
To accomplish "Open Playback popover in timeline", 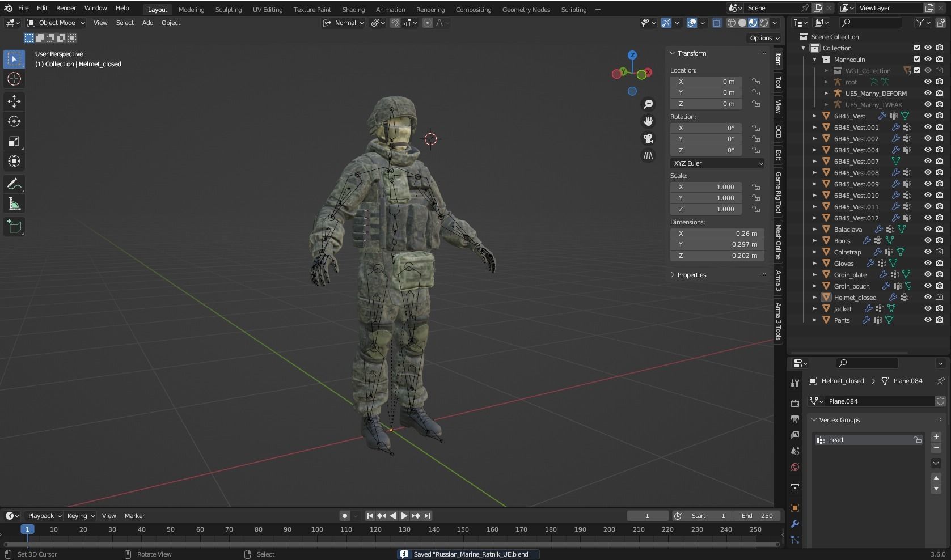I will [x=44, y=516].
